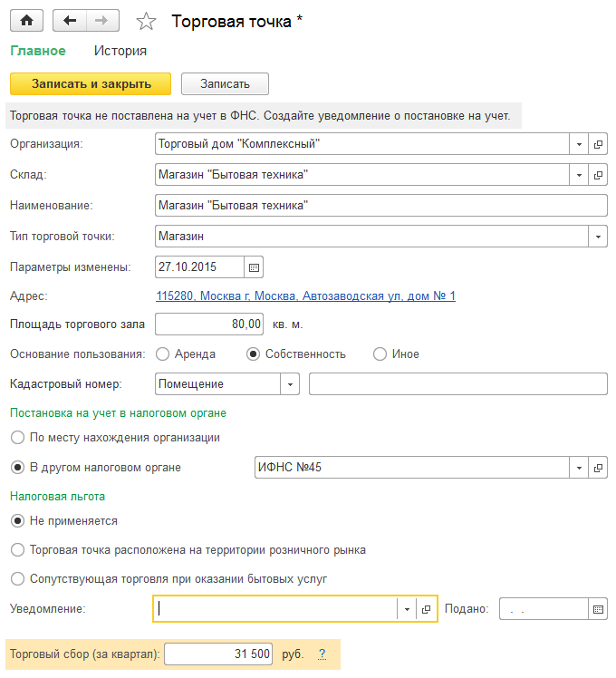
Task: Click the question mark help link
Action: coord(322,654)
